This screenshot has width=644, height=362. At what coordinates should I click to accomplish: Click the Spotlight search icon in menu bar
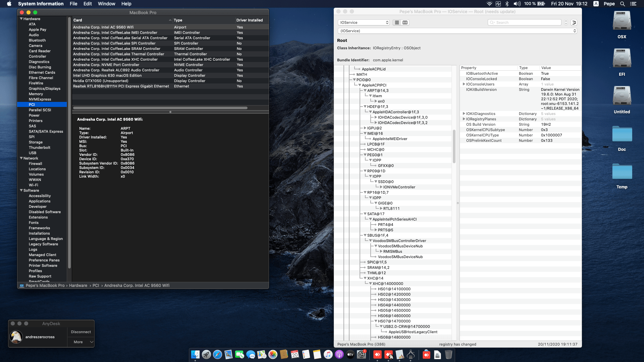click(x=622, y=4)
